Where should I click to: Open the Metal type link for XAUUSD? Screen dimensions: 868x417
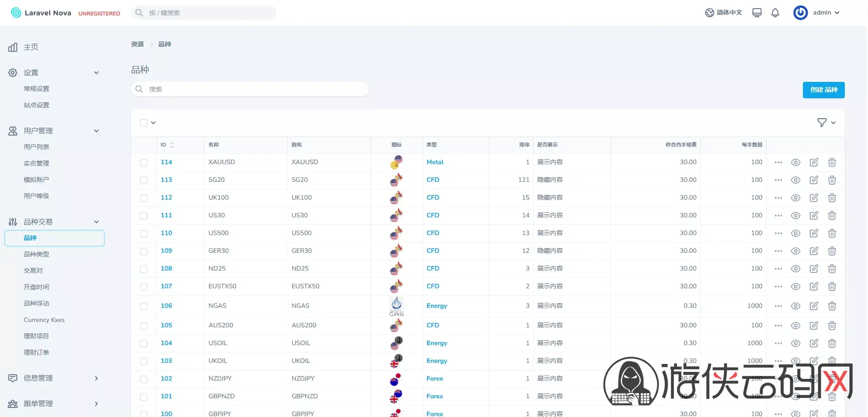(435, 162)
